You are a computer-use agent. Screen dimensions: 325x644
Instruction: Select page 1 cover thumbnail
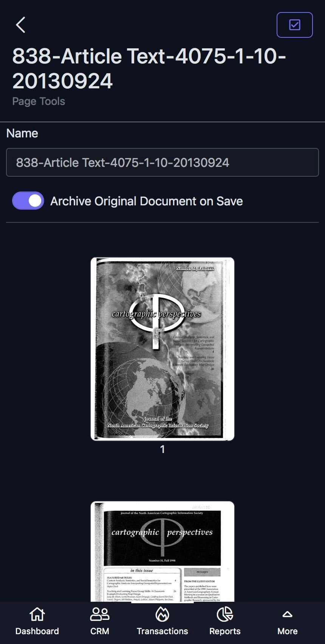(162, 349)
